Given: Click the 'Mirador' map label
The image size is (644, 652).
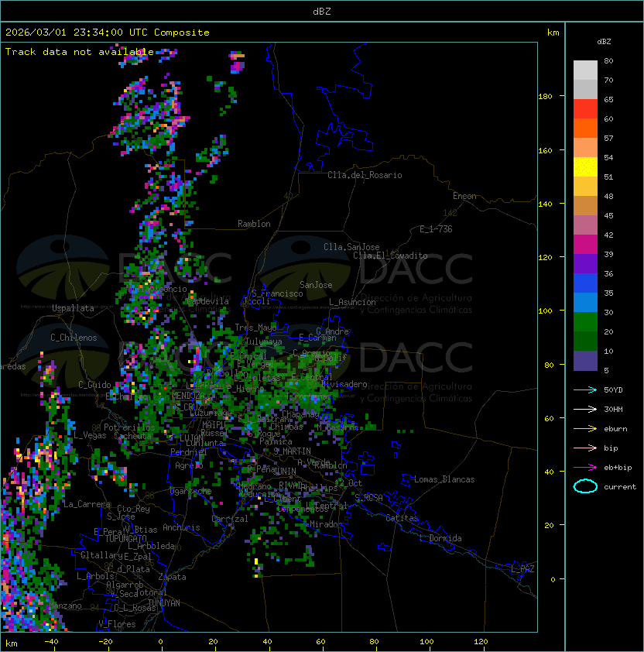Looking at the screenshot, I should pyautogui.click(x=327, y=524).
